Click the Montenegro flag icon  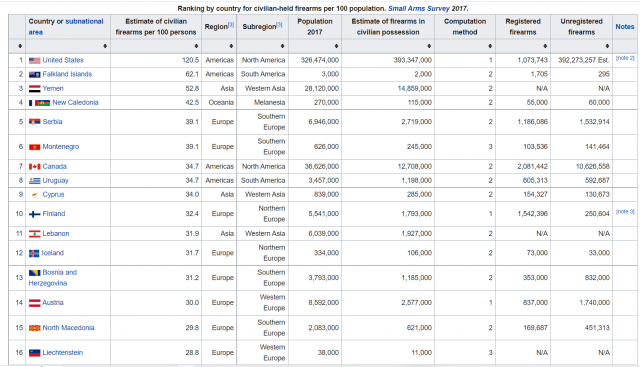tap(34, 147)
